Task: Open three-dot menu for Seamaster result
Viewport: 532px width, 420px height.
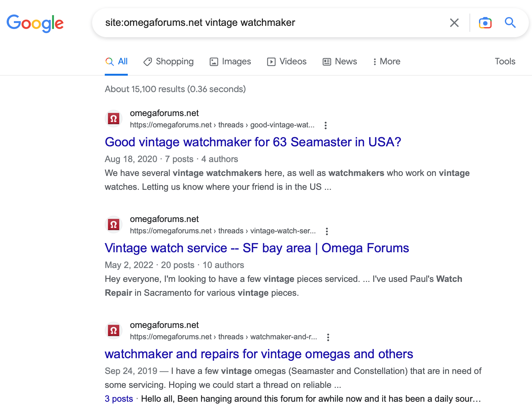Action: pyautogui.click(x=326, y=125)
